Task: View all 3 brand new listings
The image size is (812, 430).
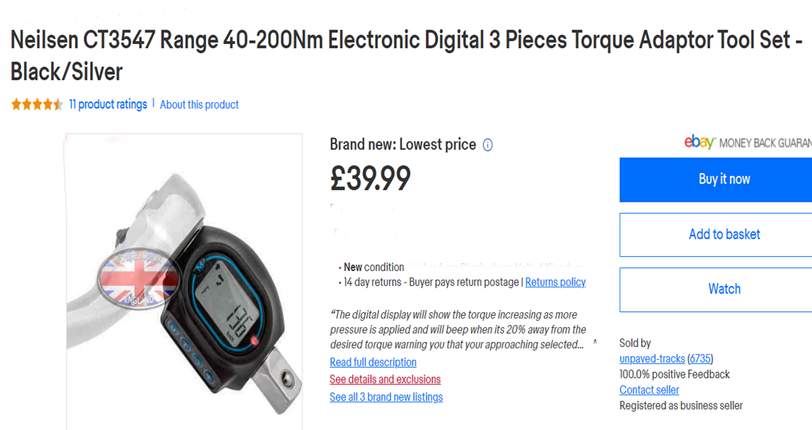Action: click(386, 397)
